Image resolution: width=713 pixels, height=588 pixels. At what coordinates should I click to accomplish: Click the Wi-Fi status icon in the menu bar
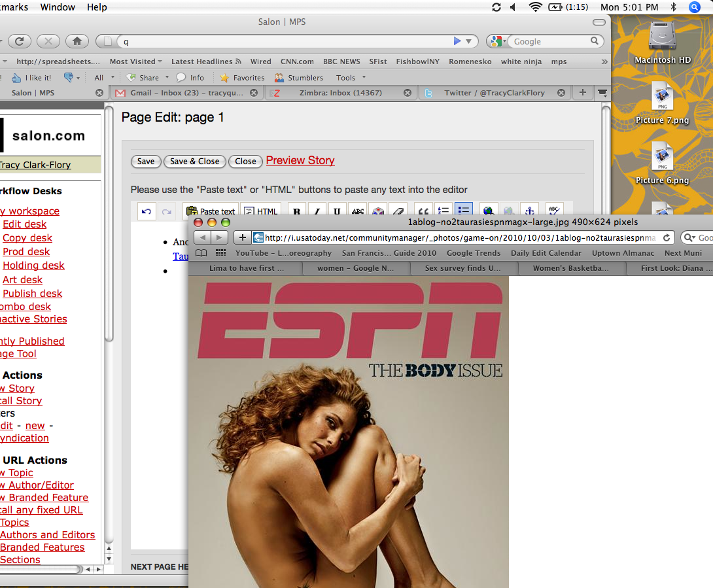coord(536,7)
